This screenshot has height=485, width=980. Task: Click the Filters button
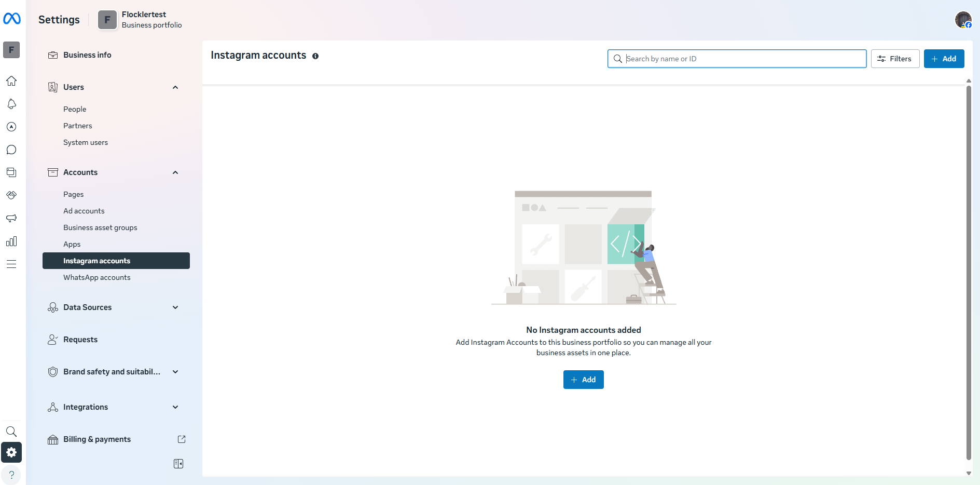point(895,59)
